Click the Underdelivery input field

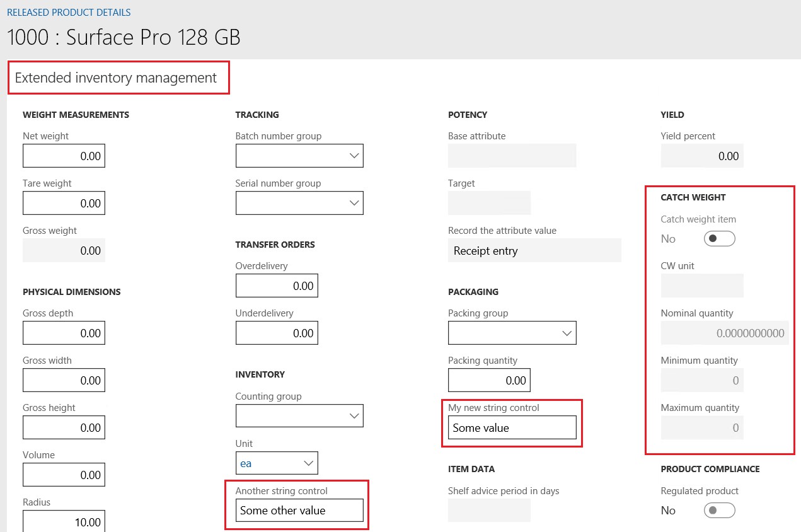tap(276, 333)
